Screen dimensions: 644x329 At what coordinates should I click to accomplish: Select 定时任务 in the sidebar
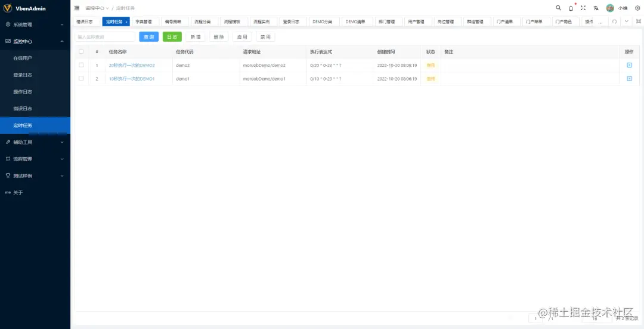tap(35, 125)
